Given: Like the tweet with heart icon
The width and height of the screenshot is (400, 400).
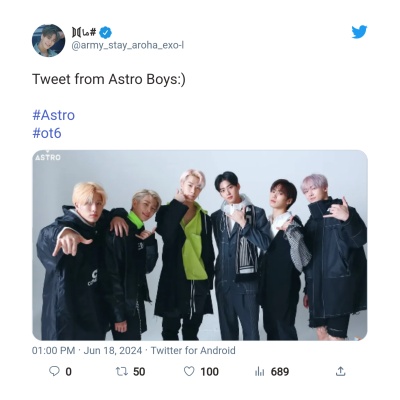Looking at the screenshot, I should pyautogui.click(x=189, y=371).
